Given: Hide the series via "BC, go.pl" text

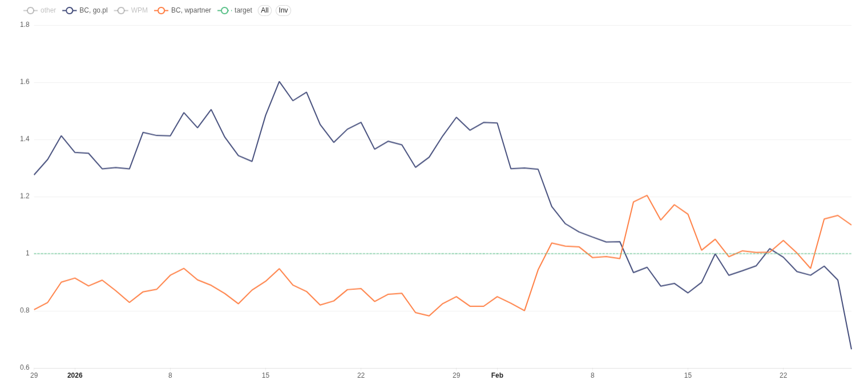Looking at the screenshot, I should coord(94,10).
